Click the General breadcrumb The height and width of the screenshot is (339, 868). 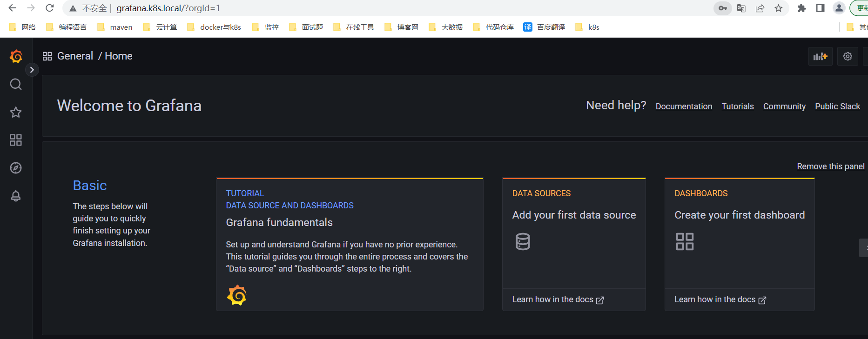coord(75,56)
